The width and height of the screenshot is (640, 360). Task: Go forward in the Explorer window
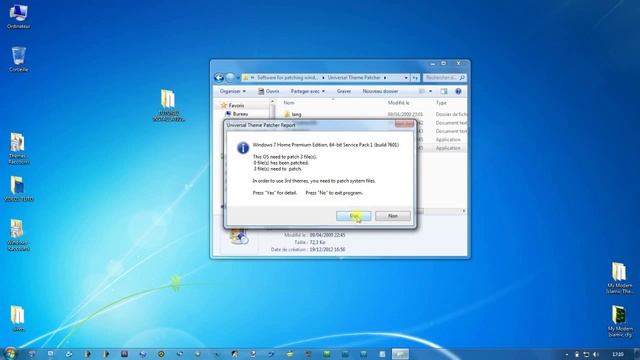tap(230, 78)
